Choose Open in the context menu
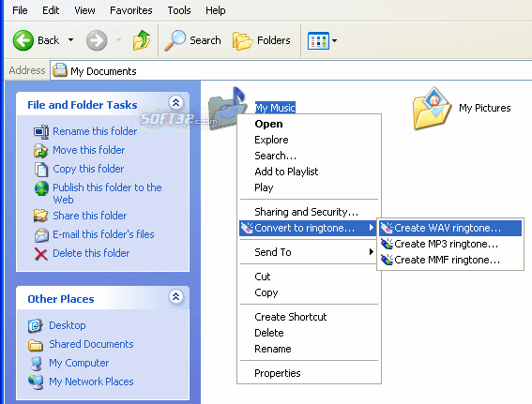This screenshot has width=532, height=404. 309,124
